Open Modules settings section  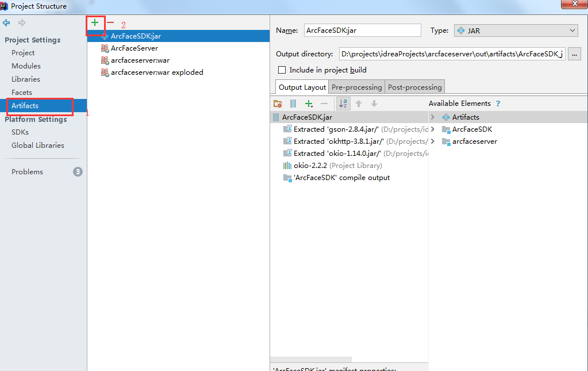26,66
